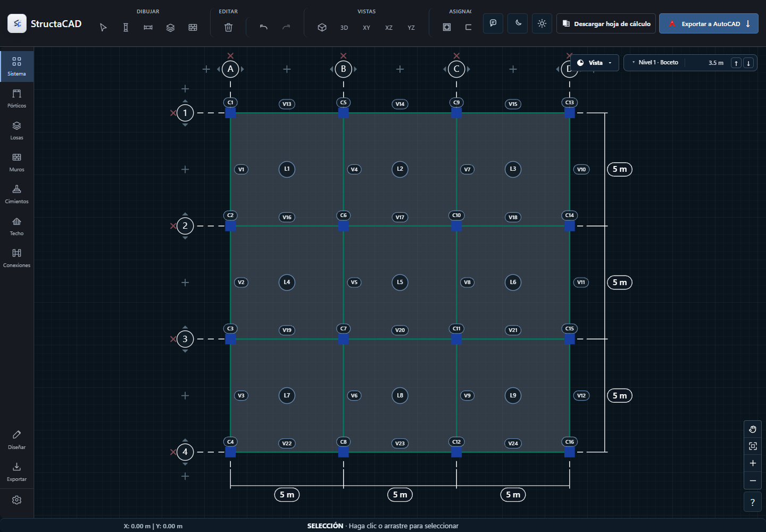
Task: Open the Nivel 1 · Boceto level selector
Action: [658, 63]
